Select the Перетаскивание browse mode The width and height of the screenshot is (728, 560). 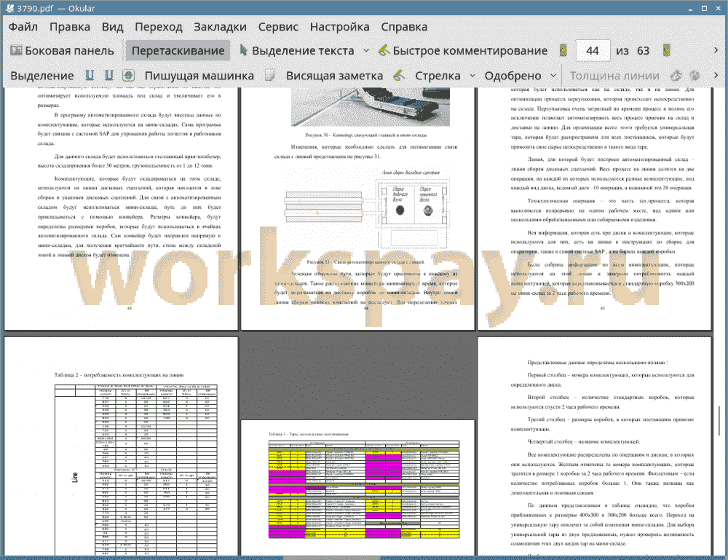pos(178,51)
